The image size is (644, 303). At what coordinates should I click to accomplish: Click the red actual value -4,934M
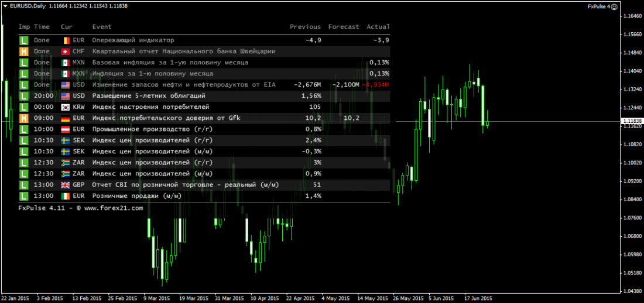click(x=375, y=85)
